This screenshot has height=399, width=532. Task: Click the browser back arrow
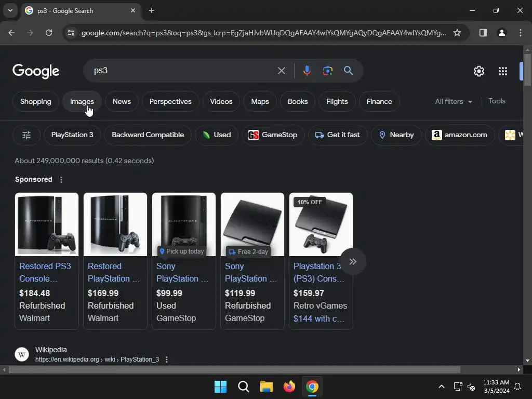11,33
